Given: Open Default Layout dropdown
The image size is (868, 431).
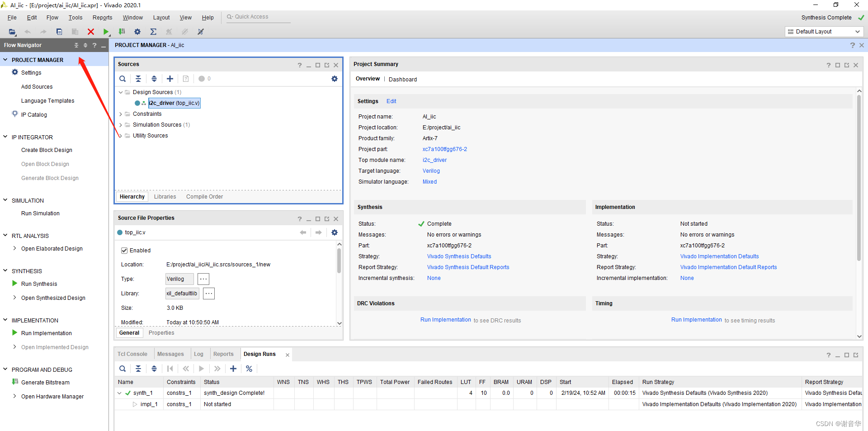Looking at the screenshot, I should pyautogui.click(x=824, y=32).
